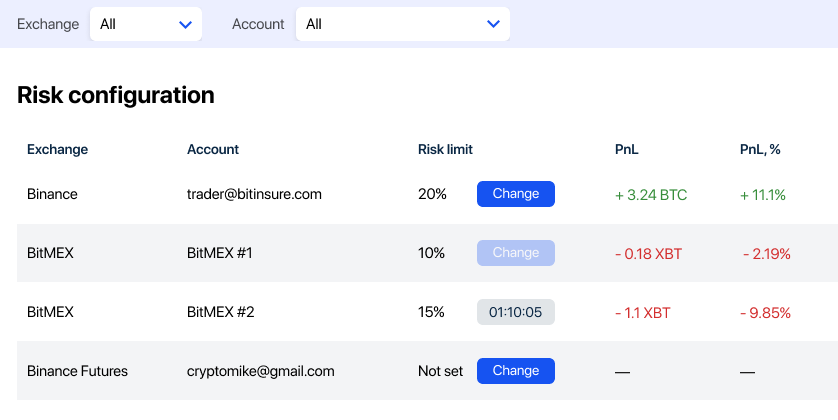Screen dimensions: 838x420
Task: Select the BitMEX #2 account cell
Action: coord(221,312)
